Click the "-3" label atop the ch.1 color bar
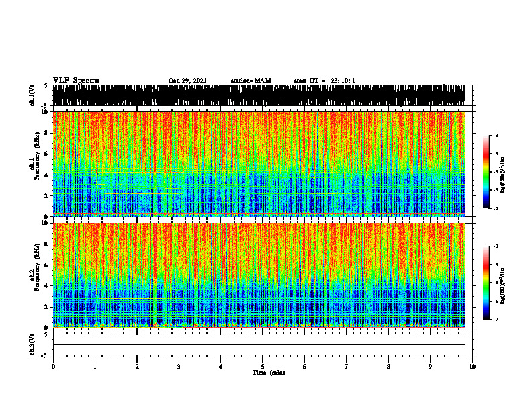This screenshot has height=411, width=532. click(496, 135)
